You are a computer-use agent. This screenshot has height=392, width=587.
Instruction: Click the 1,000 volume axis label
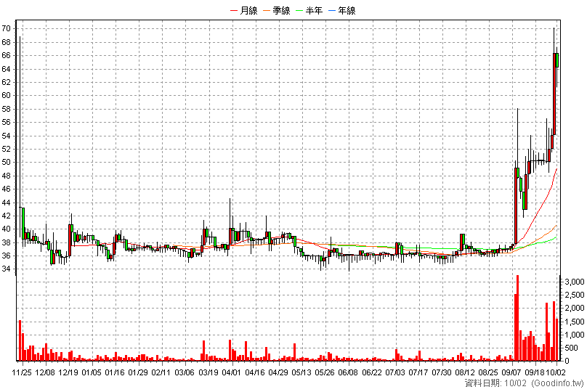[x=575, y=335]
